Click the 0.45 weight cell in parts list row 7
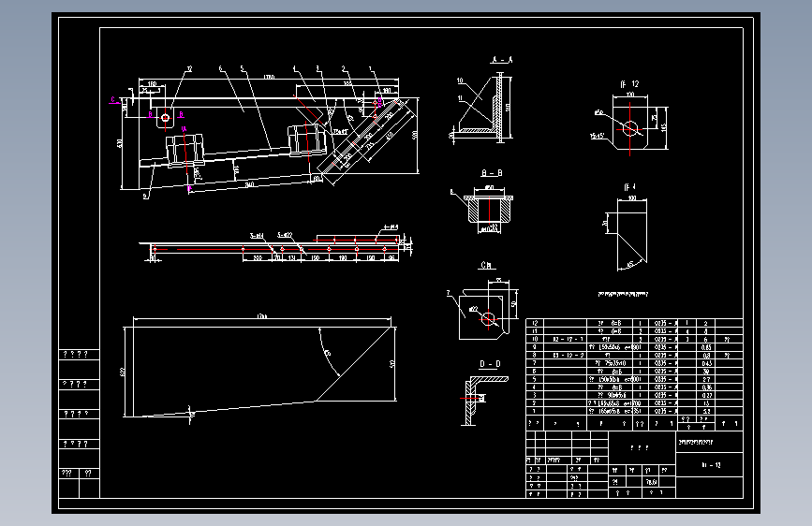Screen dimensions: 812x526 pyautogui.click(x=706, y=363)
